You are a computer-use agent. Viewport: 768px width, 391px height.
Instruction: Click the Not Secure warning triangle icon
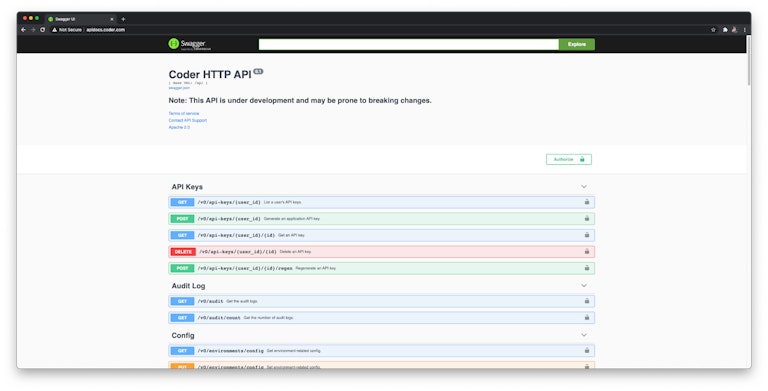(55, 30)
